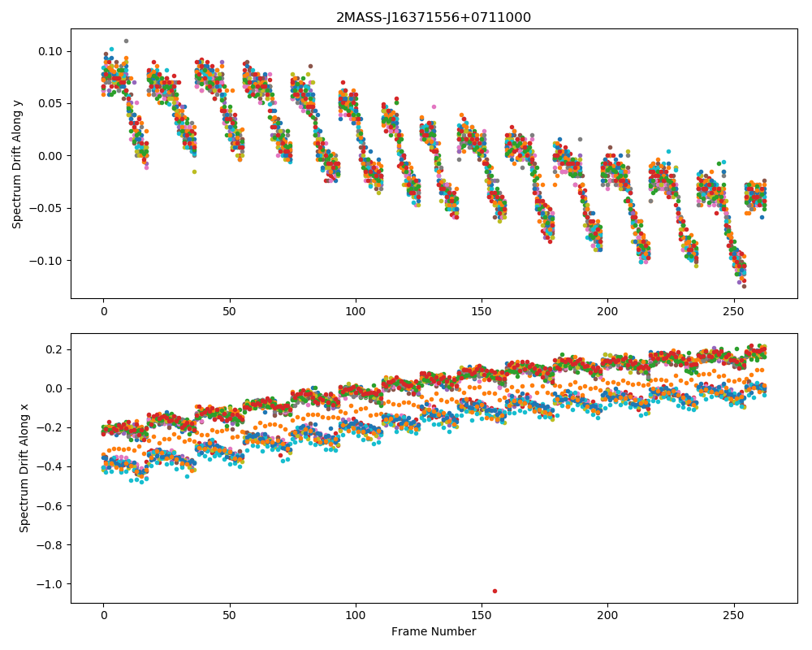Click the 250 tick label under x-drift plot

click(x=733, y=616)
